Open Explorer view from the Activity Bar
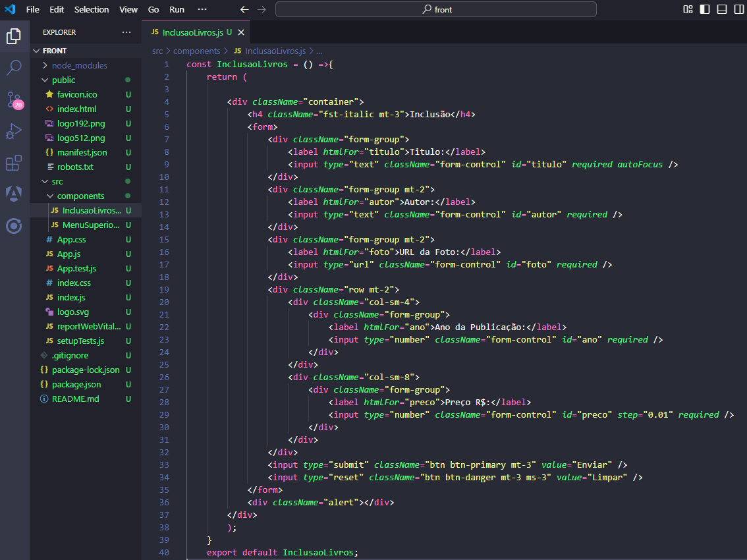The height and width of the screenshot is (560, 747). click(x=14, y=38)
